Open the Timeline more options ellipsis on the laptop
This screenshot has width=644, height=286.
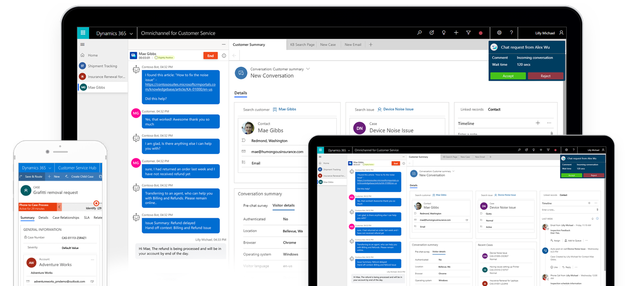549,123
